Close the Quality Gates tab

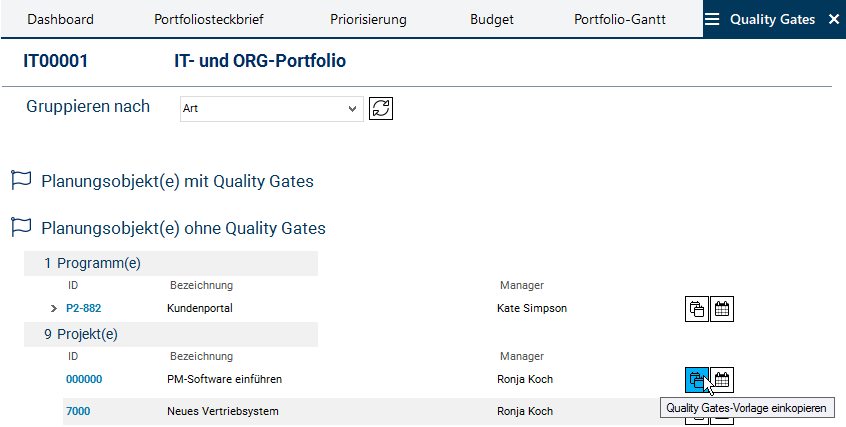click(834, 19)
